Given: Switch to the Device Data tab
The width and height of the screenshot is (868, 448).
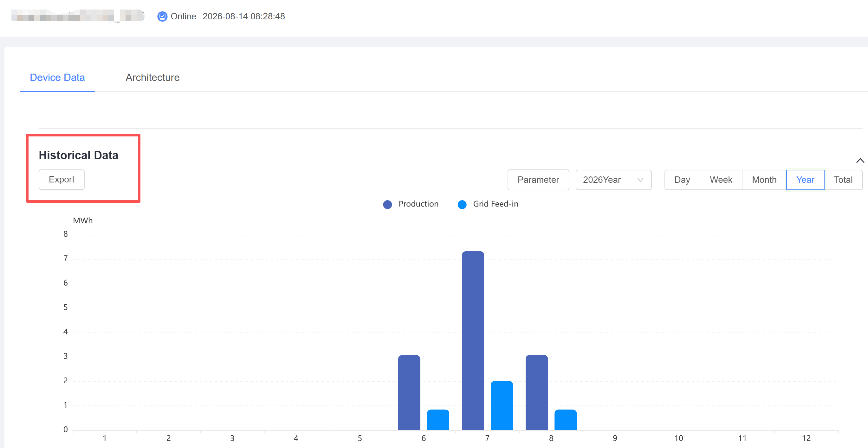Looking at the screenshot, I should 57,77.
